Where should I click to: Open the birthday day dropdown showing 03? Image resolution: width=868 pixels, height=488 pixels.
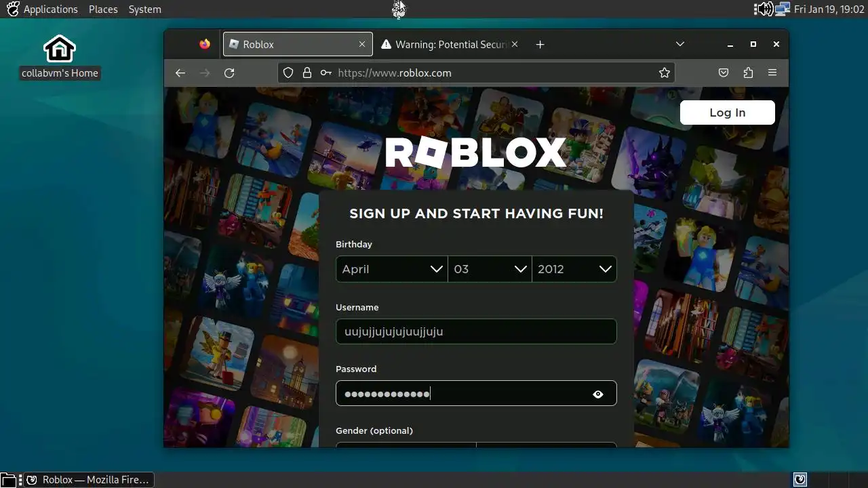[490, 269]
